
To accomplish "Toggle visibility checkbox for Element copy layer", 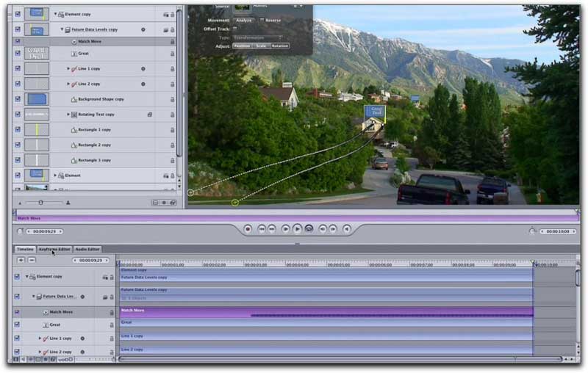I will tap(18, 14).
